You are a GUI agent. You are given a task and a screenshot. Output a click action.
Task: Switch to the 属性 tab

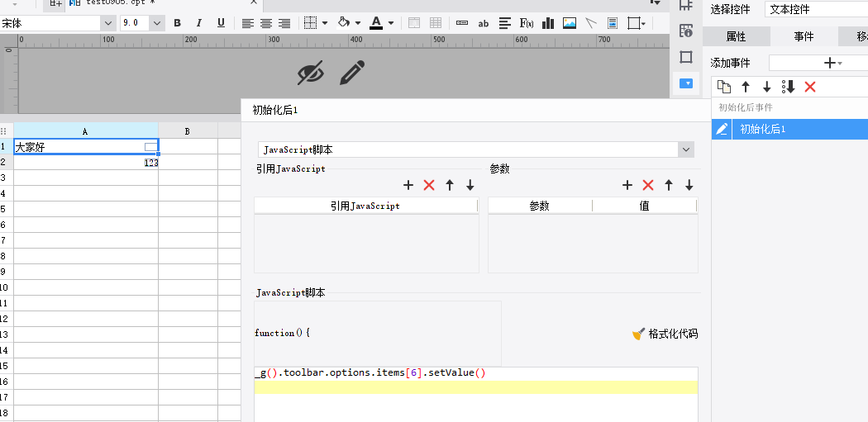[737, 36]
